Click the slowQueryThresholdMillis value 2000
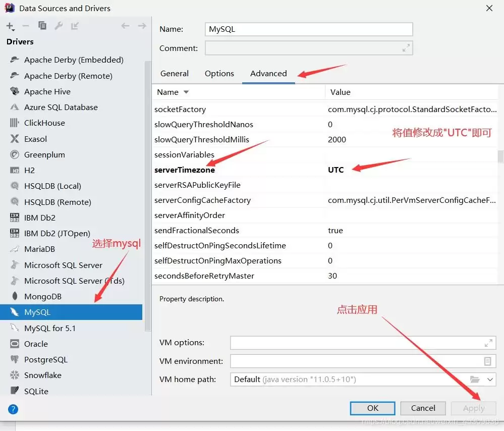Screen dimensions: 504x431 [337, 140]
